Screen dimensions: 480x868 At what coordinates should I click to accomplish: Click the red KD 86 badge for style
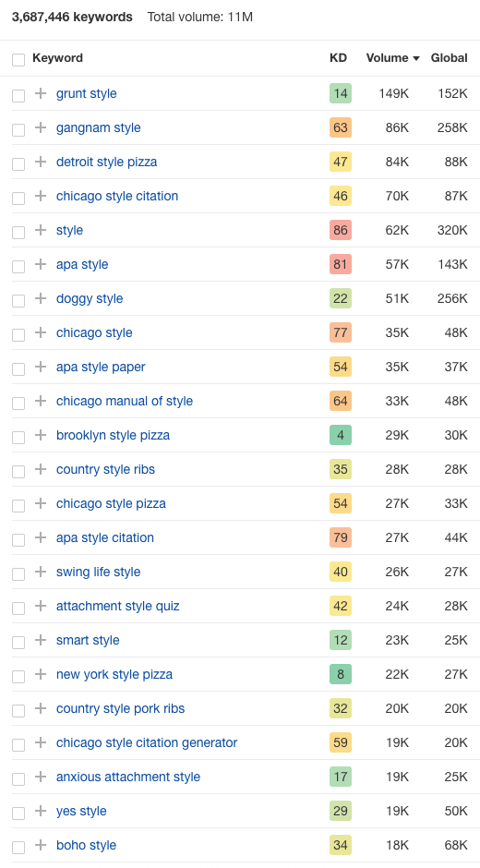[341, 230]
